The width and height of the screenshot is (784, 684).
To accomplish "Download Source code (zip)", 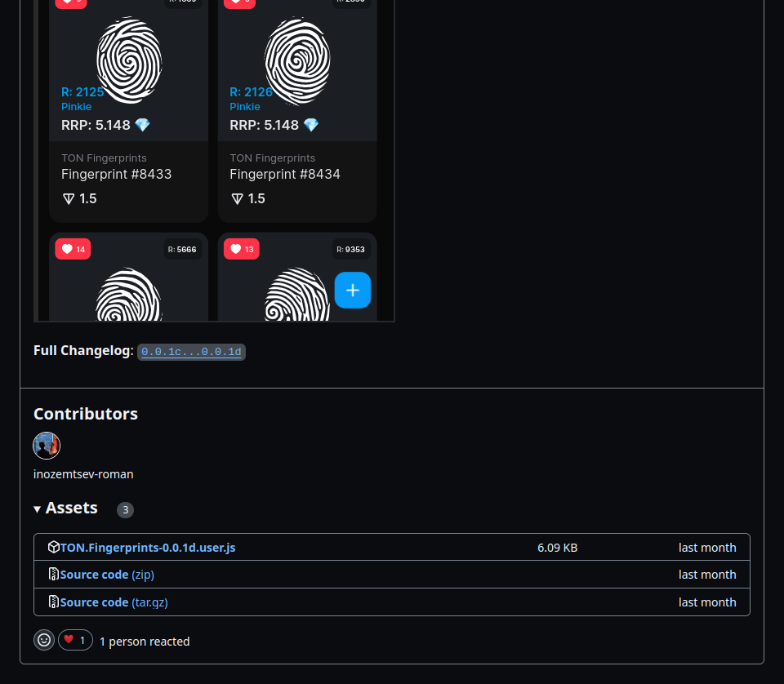I will (x=107, y=575).
